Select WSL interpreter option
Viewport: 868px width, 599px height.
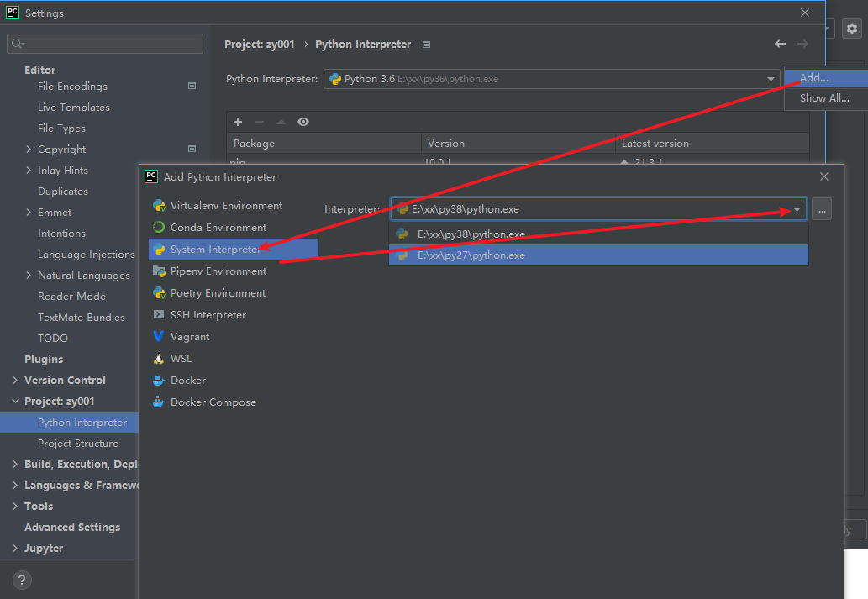tap(181, 359)
